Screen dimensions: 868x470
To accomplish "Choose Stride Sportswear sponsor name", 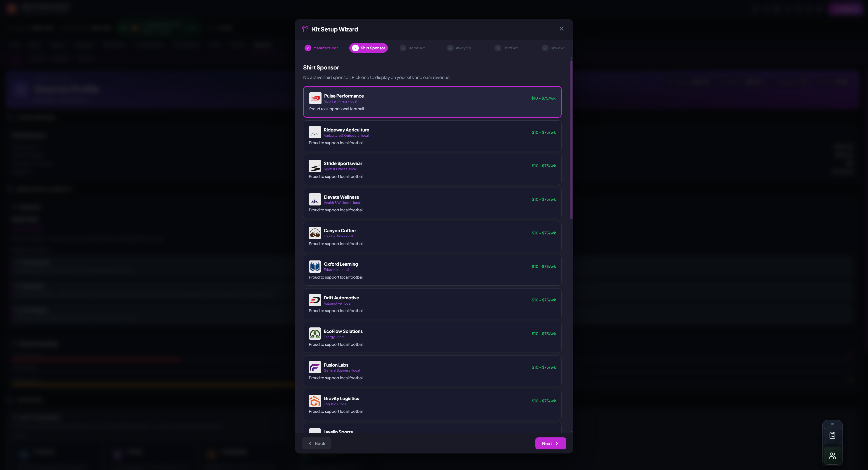I will pos(343,163).
